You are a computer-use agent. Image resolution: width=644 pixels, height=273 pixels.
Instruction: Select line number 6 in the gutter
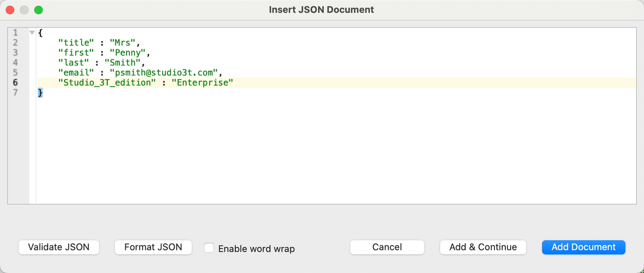[16, 83]
